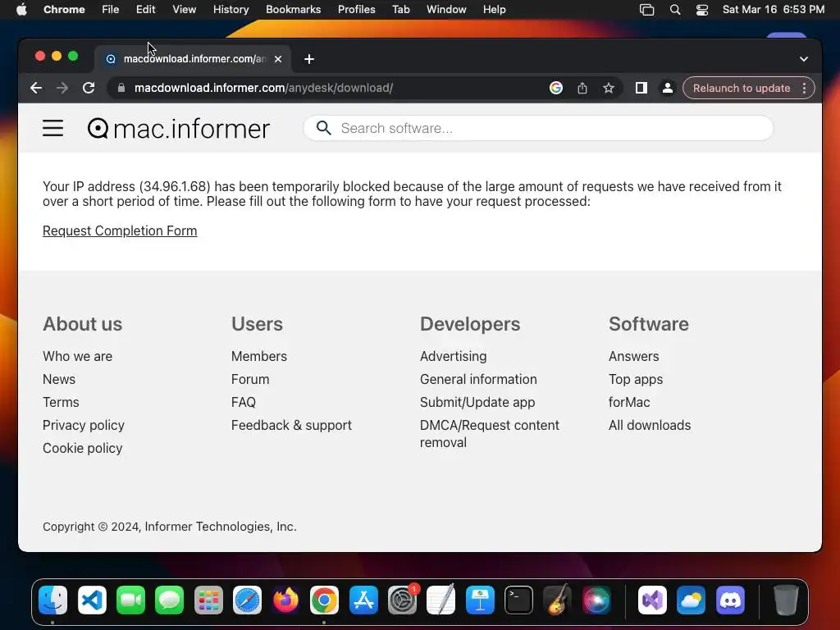This screenshot has height=630, width=840.
Task: Open Privacy policy link
Action: click(x=84, y=426)
